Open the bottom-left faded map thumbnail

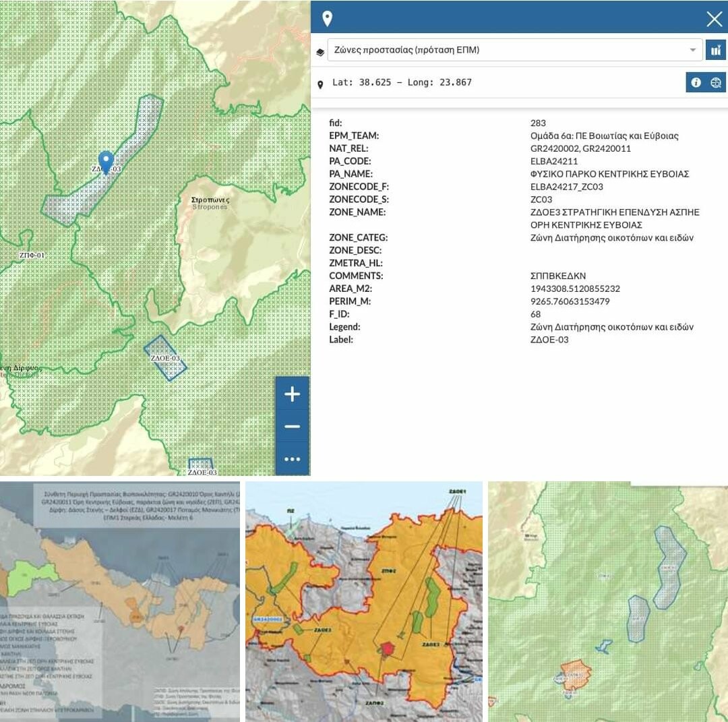pyautogui.click(x=120, y=601)
